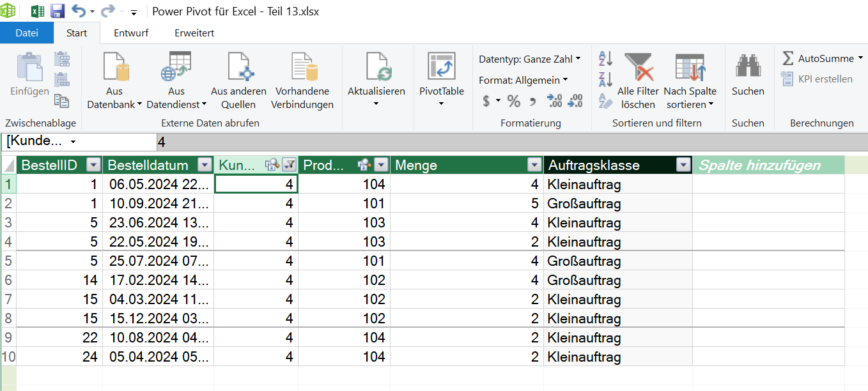
Task: Open Vorhandene Verbindungen
Action: point(302,80)
